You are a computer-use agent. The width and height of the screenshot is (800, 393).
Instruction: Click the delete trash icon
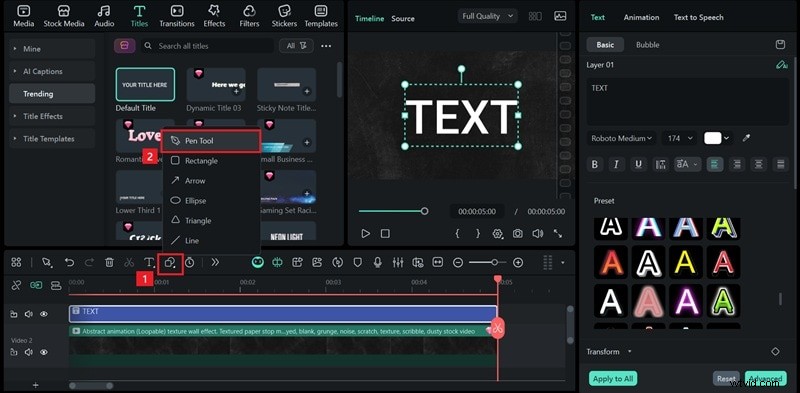(x=109, y=262)
